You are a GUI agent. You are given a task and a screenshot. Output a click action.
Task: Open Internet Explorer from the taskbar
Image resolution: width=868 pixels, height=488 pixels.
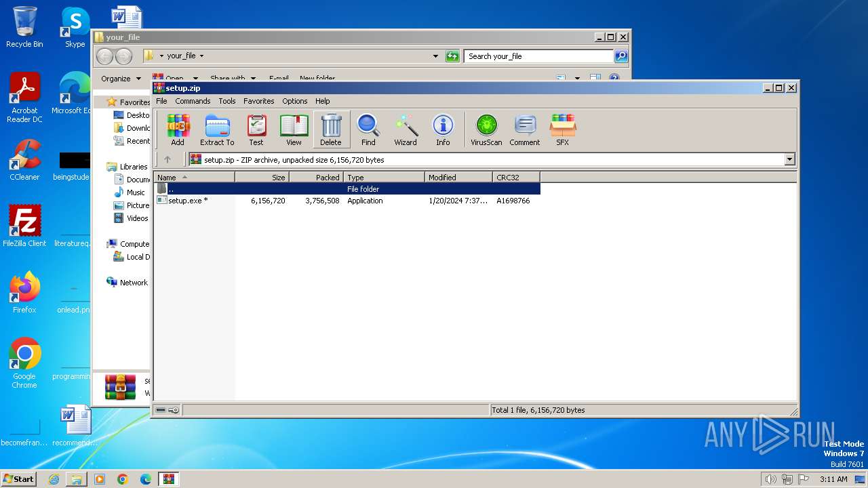[54, 479]
